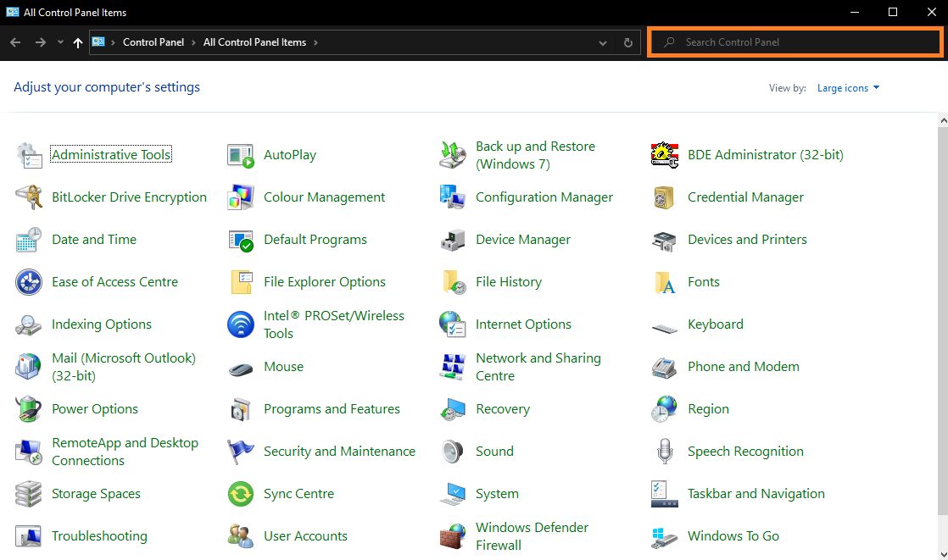Focus the Search Control Panel field
Viewport: 948px width, 560px height.
coord(795,42)
